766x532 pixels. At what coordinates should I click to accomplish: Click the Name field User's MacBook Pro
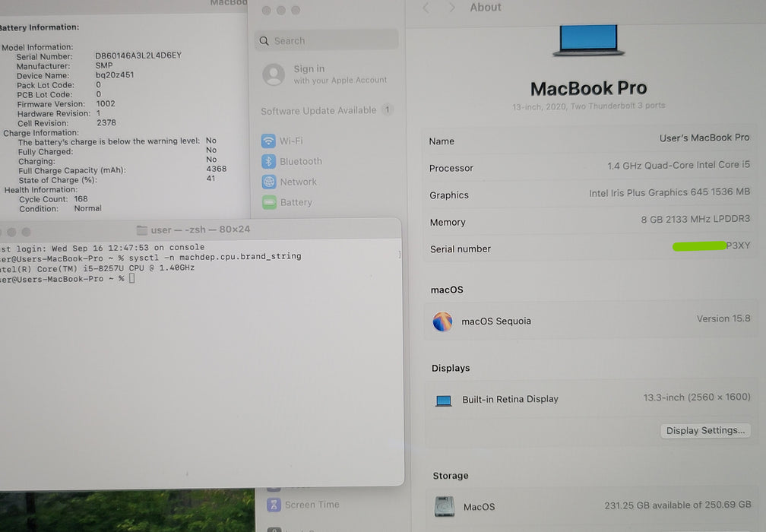click(704, 138)
